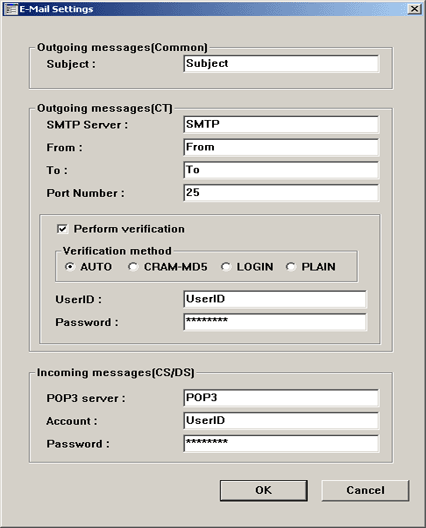Click the Subject input field
Image resolution: width=426 pixels, height=528 pixels.
281,64
